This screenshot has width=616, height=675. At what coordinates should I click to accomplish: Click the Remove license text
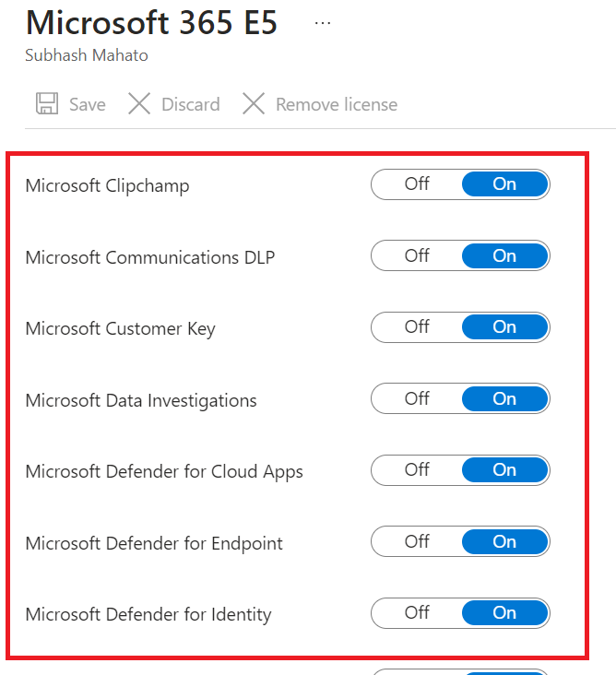337,104
